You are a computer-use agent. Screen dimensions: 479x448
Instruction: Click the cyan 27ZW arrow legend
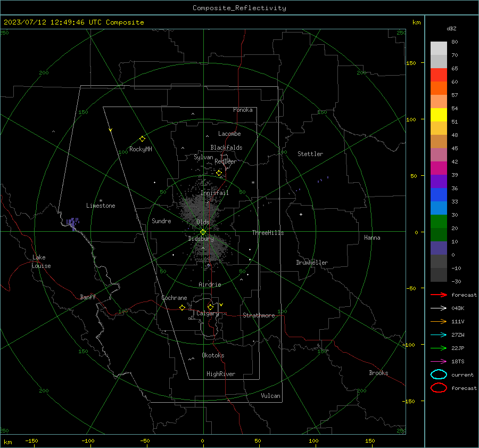pos(439,335)
